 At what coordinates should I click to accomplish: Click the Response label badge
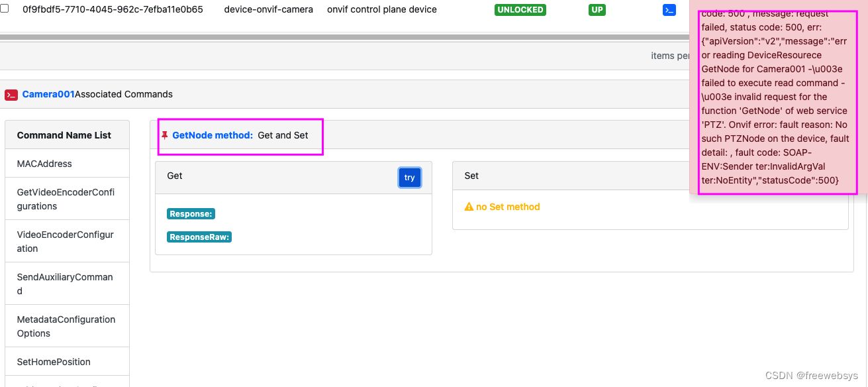coord(191,214)
